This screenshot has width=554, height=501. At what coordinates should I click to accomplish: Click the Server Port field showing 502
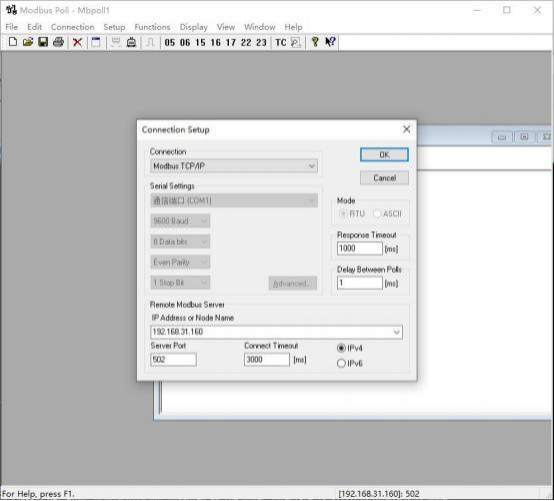click(173, 360)
